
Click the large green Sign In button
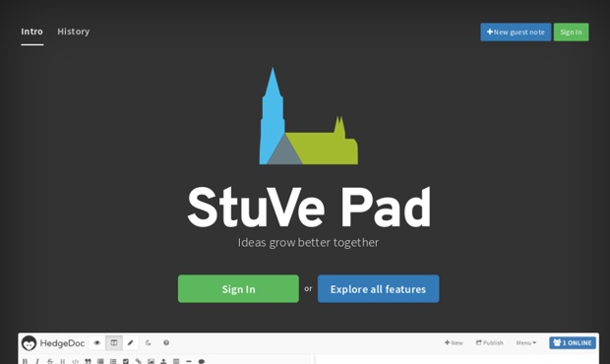tap(238, 289)
